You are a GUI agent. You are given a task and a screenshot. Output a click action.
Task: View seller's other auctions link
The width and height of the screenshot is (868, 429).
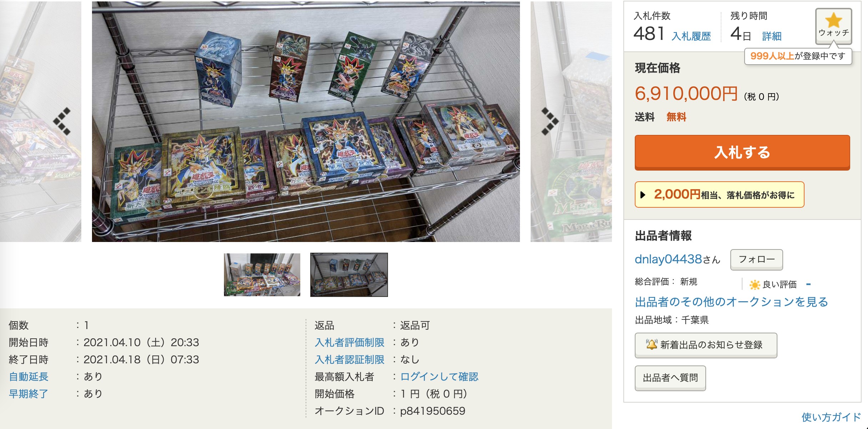[731, 302]
